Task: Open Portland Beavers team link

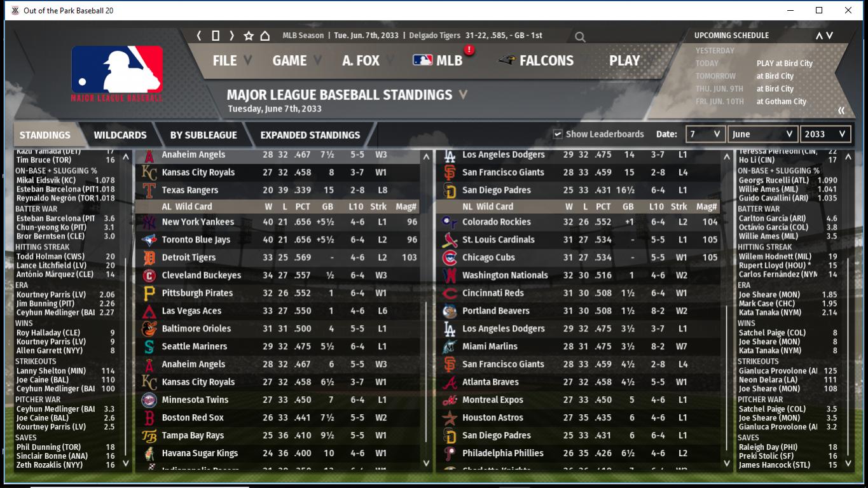Action: pos(496,311)
